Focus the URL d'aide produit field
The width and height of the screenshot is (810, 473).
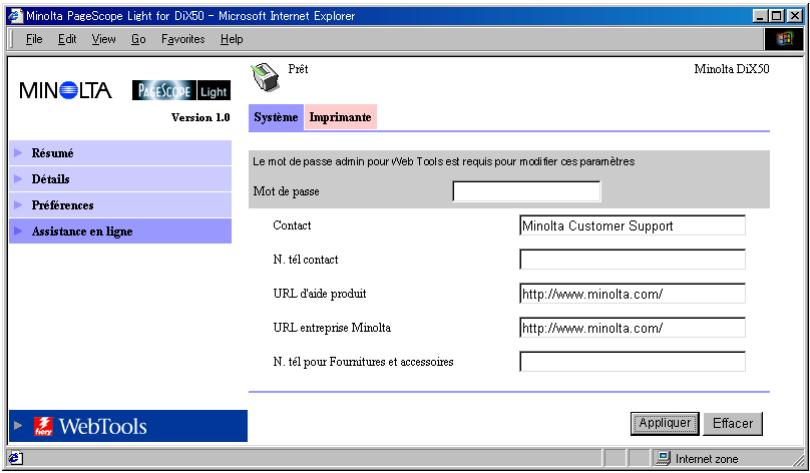point(632,294)
